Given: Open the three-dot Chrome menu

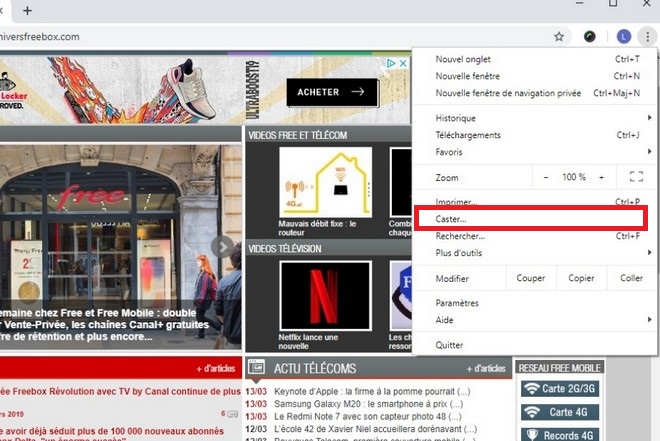Looking at the screenshot, I should click(647, 37).
